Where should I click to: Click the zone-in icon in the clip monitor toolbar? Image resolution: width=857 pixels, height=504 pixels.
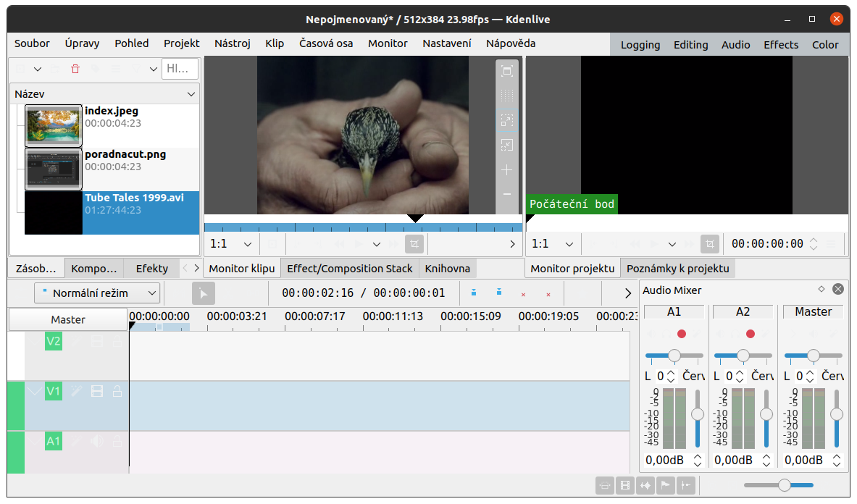[506, 120]
